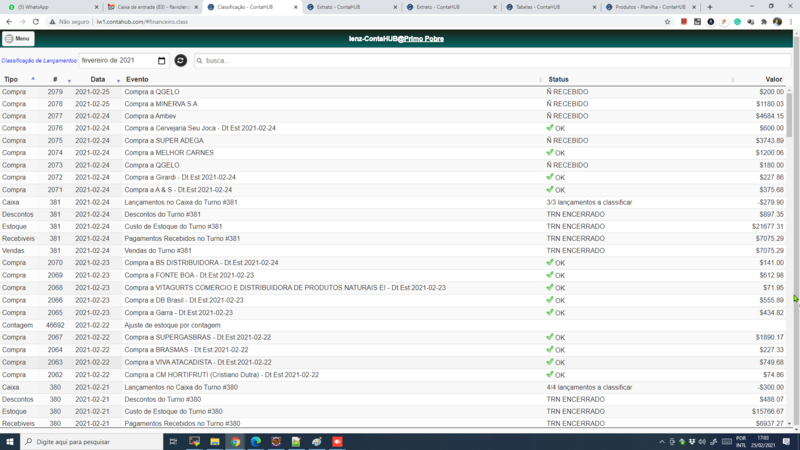800x450 pixels.
Task: Select the Custo de Estoque do Turno #381 row
Action: [x=393, y=227]
